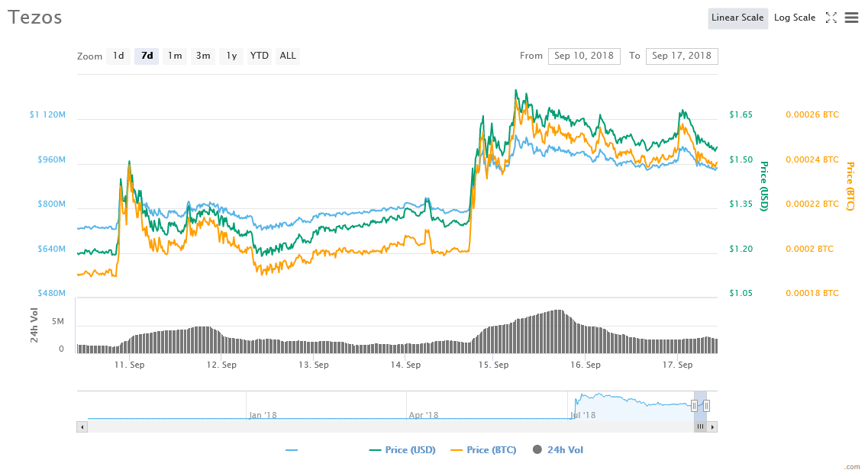Set zoom range to 1m
The height and width of the screenshot is (473, 868).
(175, 56)
